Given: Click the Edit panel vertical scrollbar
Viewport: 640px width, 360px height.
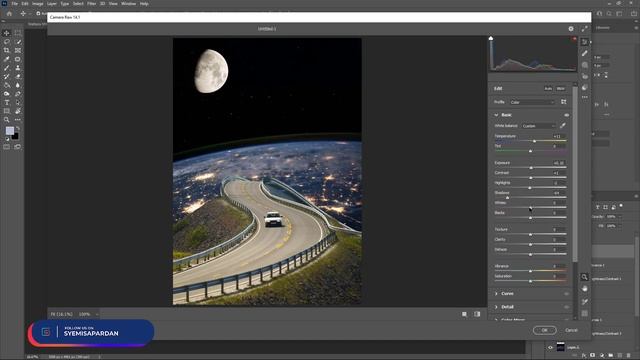Looking at the screenshot, I should click(x=575, y=173).
